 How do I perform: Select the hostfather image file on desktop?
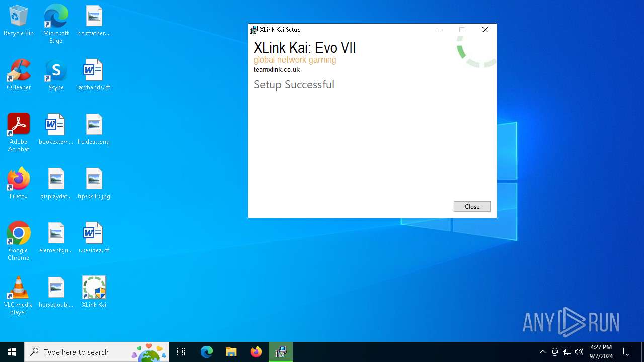tap(94, 21)
